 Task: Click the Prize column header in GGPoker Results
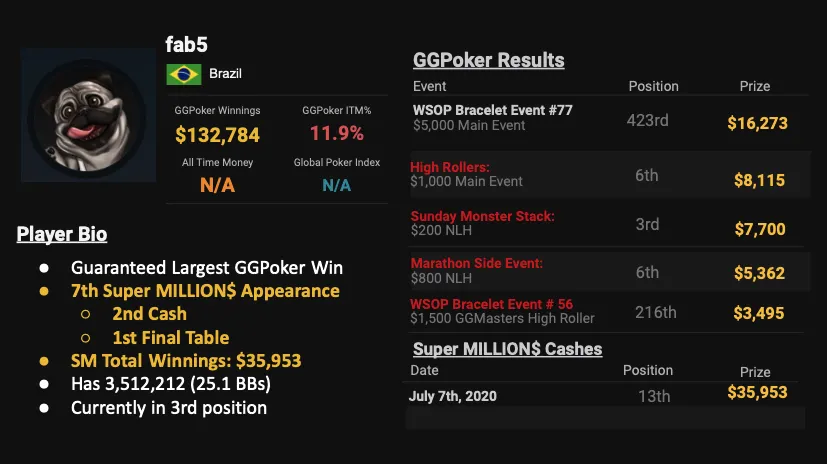754,86
